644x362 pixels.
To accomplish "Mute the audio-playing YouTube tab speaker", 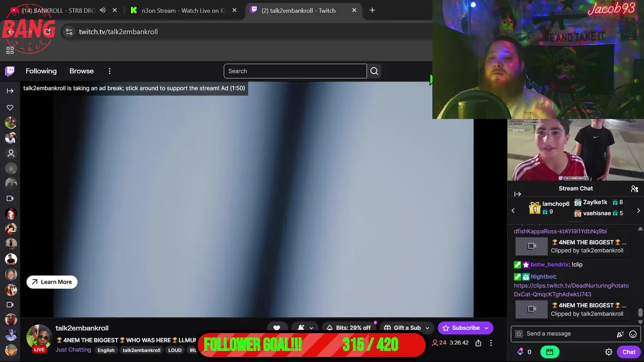I will pos(103,10).
